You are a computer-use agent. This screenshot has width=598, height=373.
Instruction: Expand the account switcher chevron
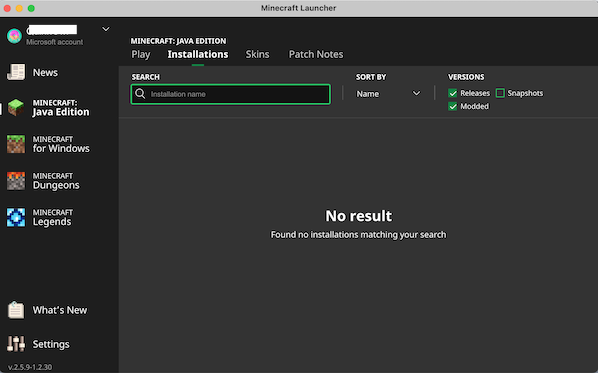click(x=106, y=29)
